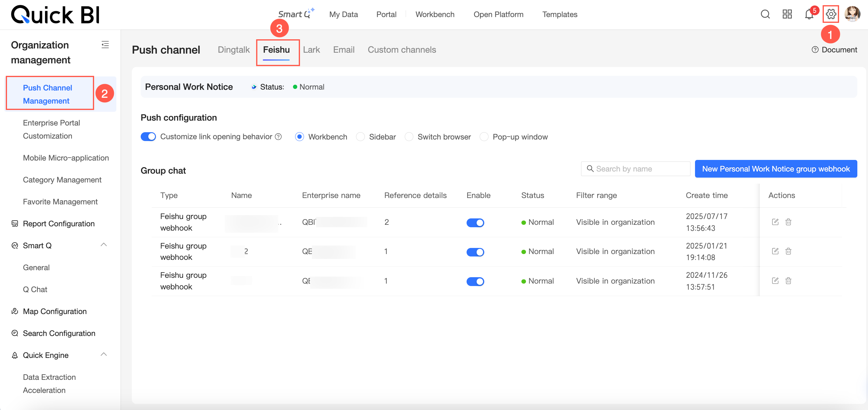The image size is (868, 410).
Task: Collapse the Smart Q sidebar section
Action: pos(104,245)
